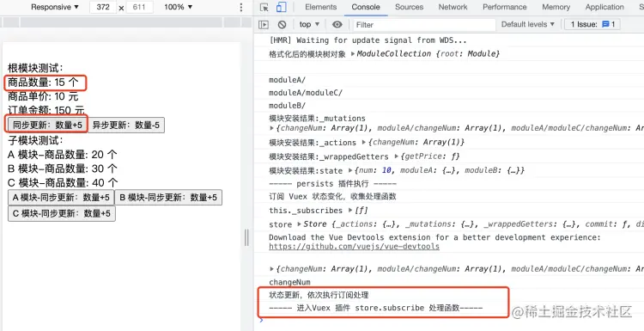
Task: Activate the inspect element picker icon
Action: (264, 8)
